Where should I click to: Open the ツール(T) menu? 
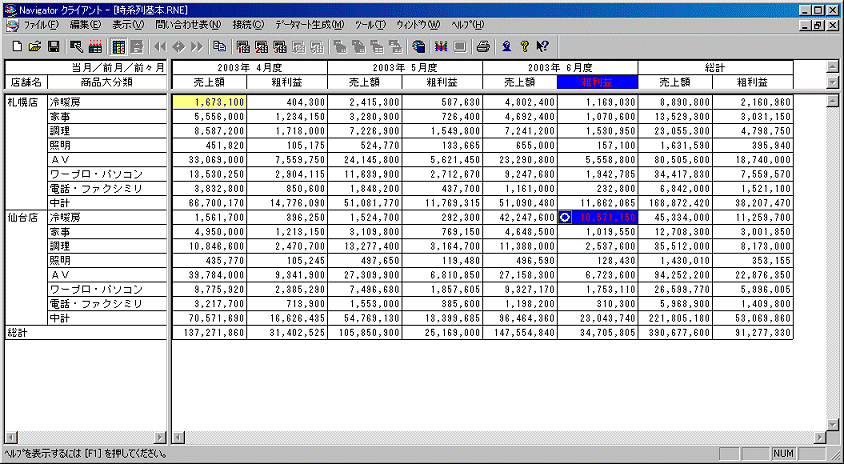pos(371,25)
